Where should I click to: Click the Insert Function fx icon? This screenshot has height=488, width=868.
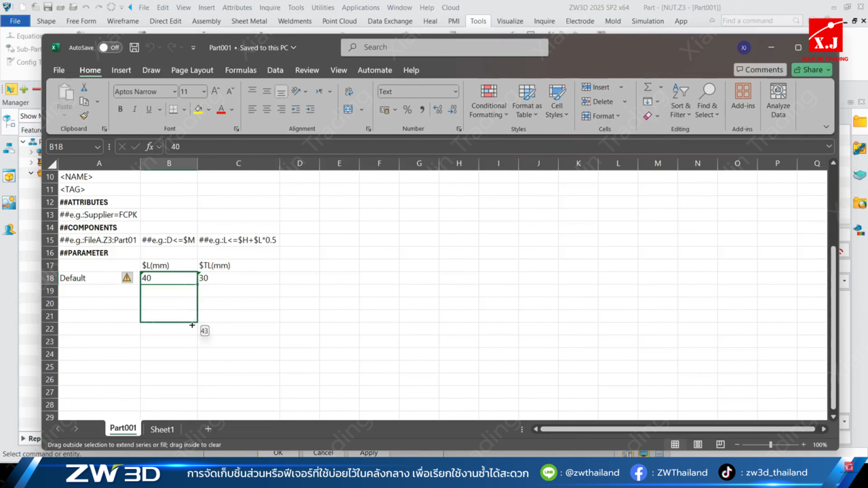(x=150, y=146)
